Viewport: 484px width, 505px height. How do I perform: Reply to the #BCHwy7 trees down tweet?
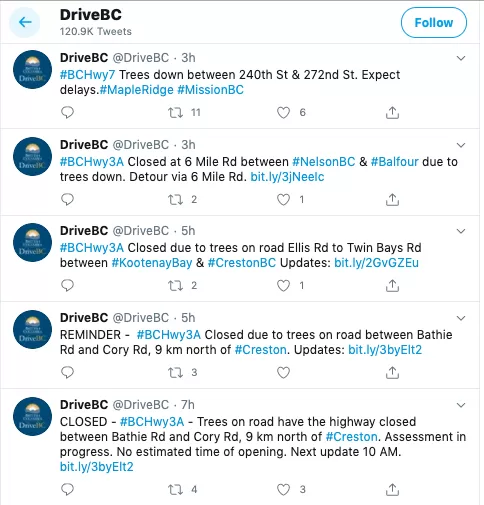point(67,112)
